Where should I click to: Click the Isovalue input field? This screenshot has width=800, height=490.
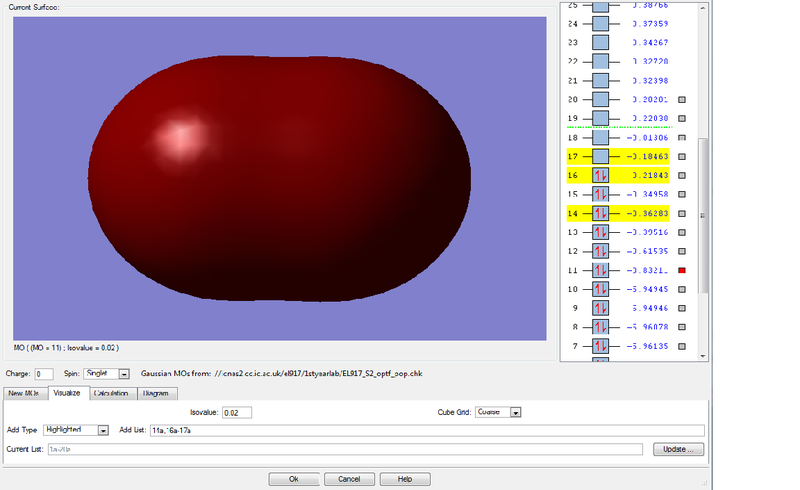click(237, 412)
